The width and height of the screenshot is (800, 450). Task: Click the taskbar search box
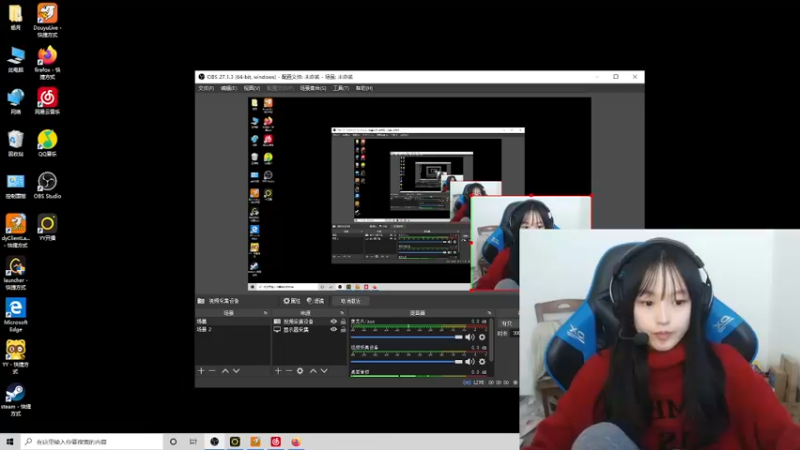92,441
